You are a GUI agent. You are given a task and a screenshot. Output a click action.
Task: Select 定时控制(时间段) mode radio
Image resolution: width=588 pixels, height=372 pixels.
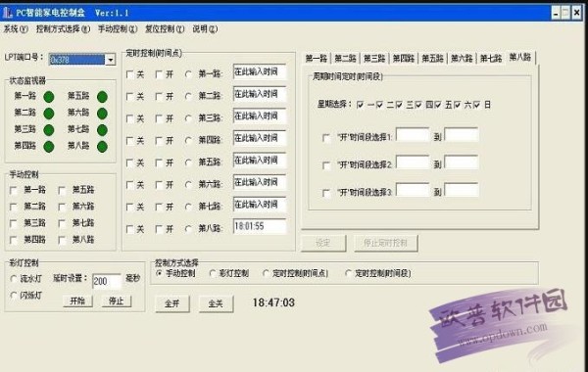tap(348, 273)
